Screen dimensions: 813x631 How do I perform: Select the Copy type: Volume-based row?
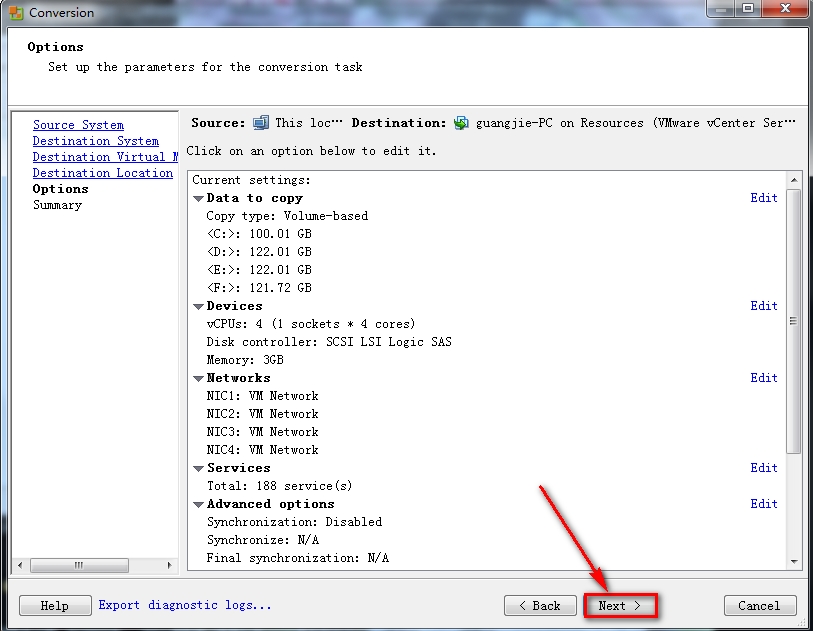click(287, 216)
